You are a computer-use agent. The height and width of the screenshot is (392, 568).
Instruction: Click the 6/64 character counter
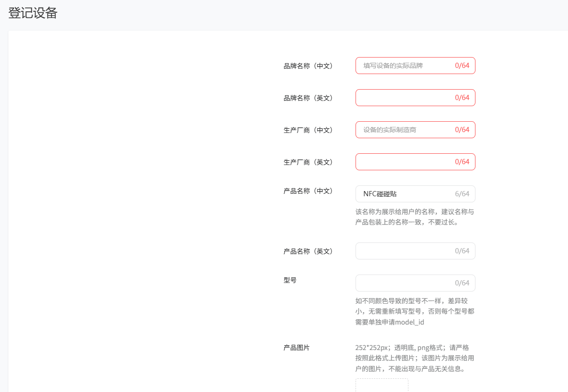(464, 194)
